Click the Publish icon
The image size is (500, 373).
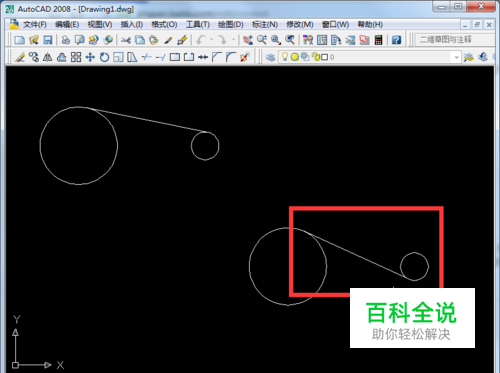pos(94,40)
